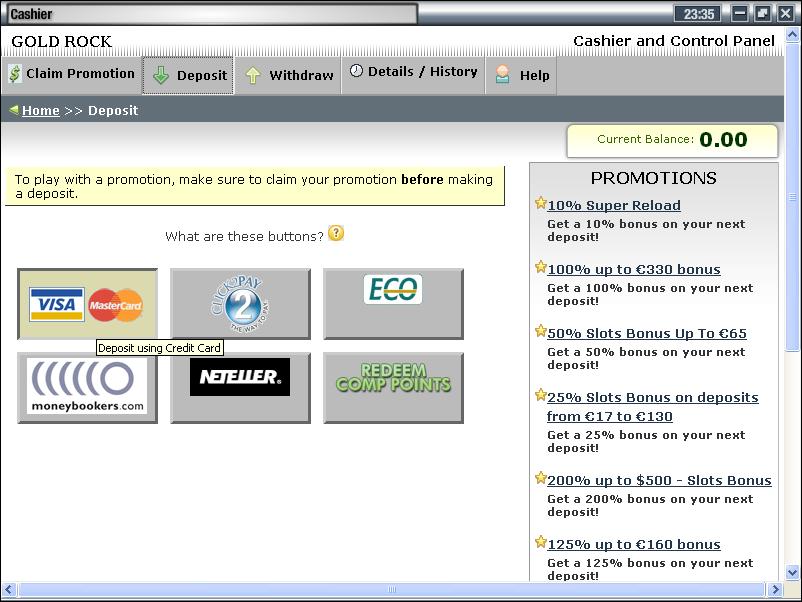The width and height of the screenshot is (802, 602).
Task: Click horizontal scrollbar right arrow
Action: coord(773,590)
